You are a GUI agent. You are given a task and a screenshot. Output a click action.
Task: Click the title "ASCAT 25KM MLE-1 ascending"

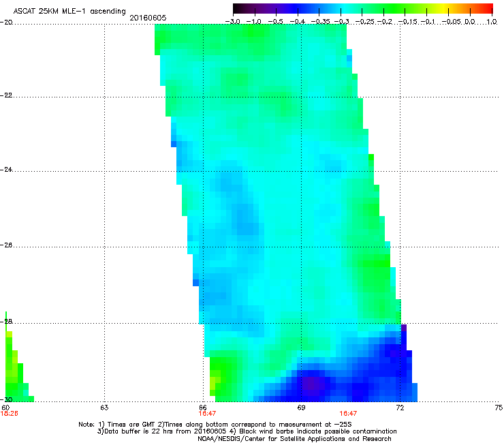pos(69,12)
